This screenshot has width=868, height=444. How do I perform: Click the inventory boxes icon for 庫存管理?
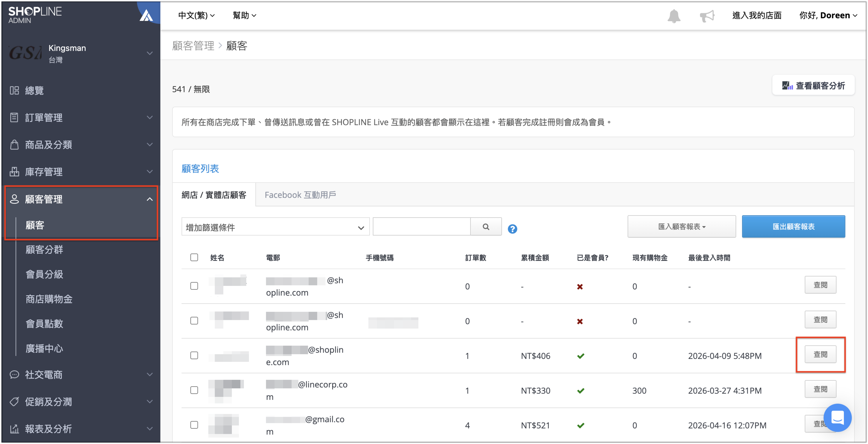click(14, 172)
